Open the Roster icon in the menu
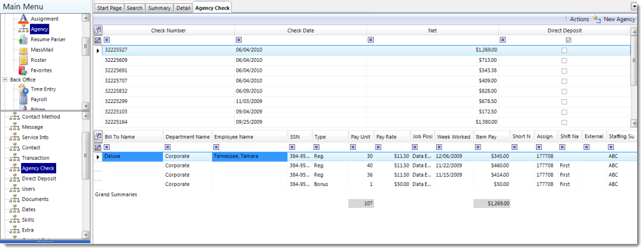The height and width of the screenshot is (251, 644). pyautogui.click(x=23, y=60)
